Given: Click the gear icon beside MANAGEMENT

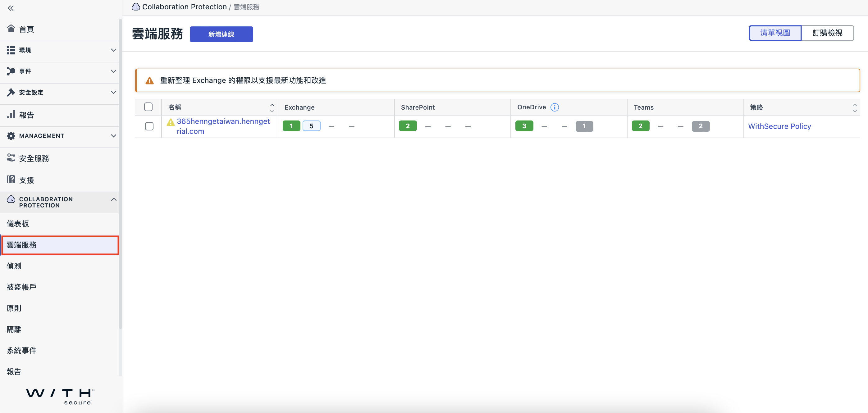Looking at the screenshot, I should tap(11, 135).
